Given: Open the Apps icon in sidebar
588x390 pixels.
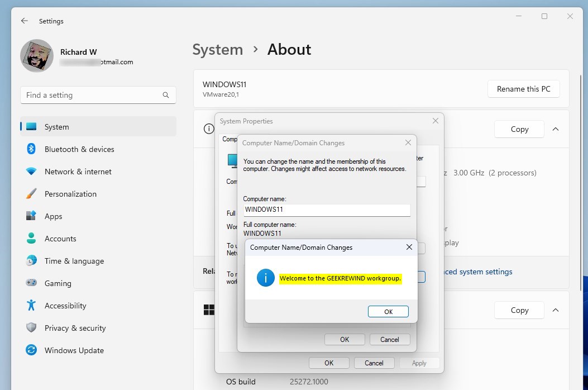Looking at the screenshot, I should pos(31,216).
